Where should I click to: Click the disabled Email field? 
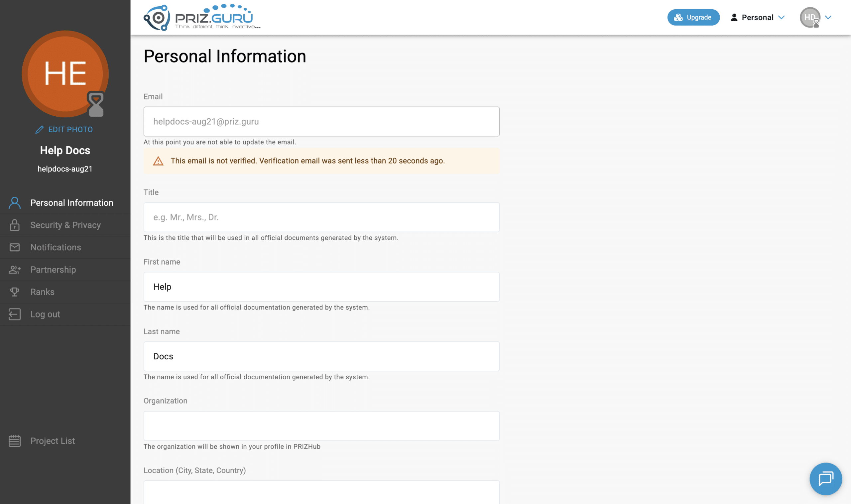[x=321, y=122]
